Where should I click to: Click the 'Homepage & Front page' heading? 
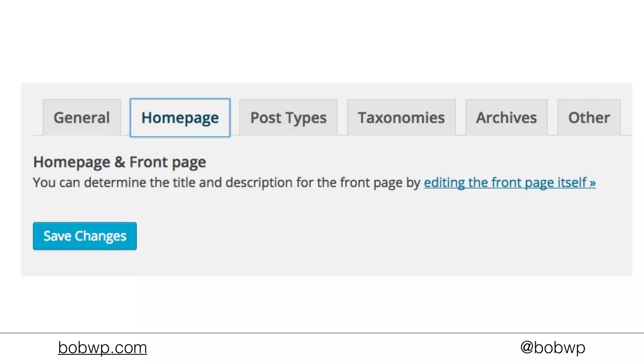(119, 162)
